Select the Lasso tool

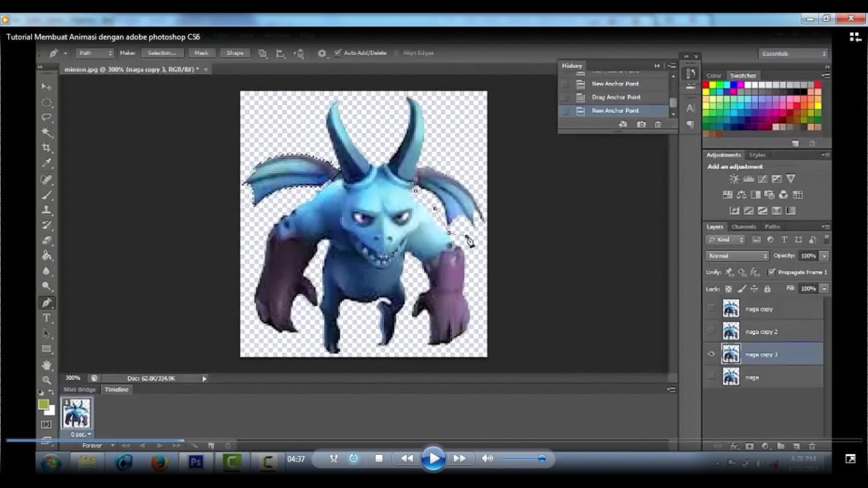[x=47, y=117]
